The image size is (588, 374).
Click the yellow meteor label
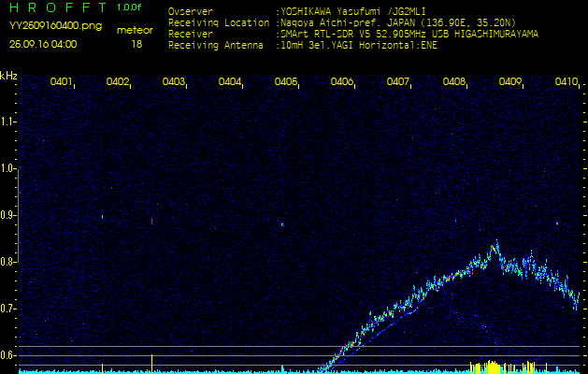tap(136, 30)
